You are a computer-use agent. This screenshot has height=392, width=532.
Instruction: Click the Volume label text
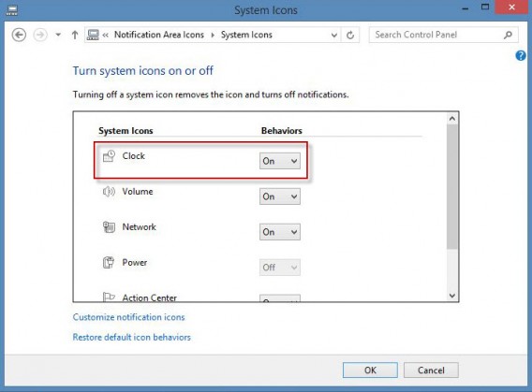[138, 192]
